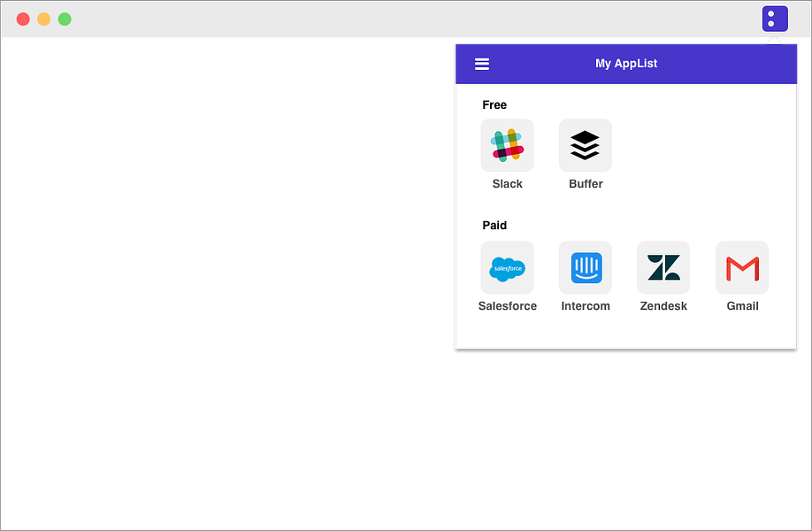Click the My AppList title

click(626, 63)
